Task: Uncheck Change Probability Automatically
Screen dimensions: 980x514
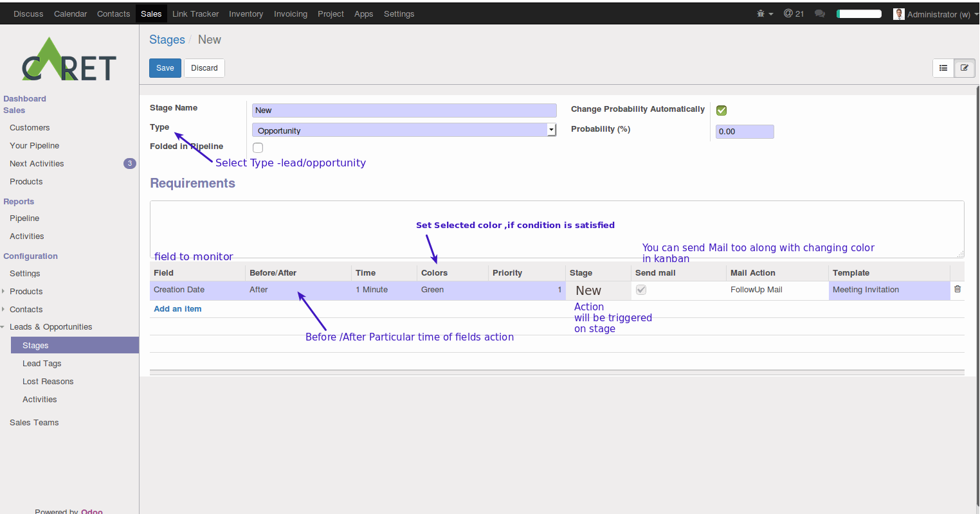Action: coord(721,111)
